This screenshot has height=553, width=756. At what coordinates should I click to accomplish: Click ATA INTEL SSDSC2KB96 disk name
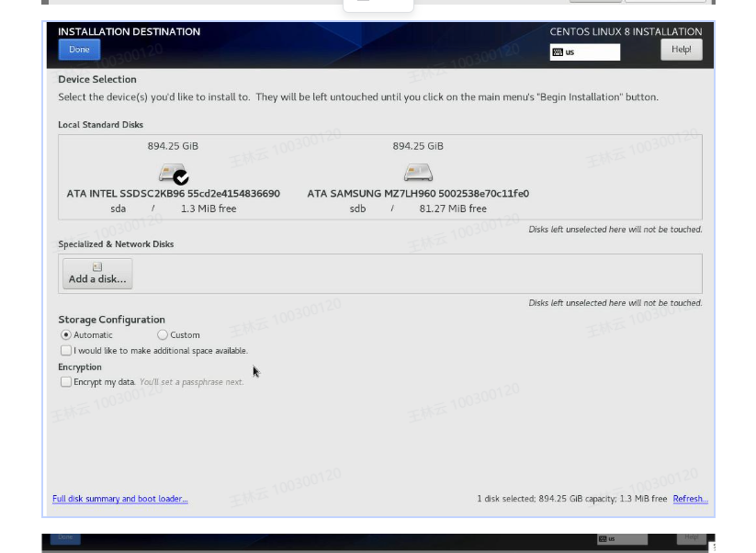pyautogui.click(x=173, y=193)
